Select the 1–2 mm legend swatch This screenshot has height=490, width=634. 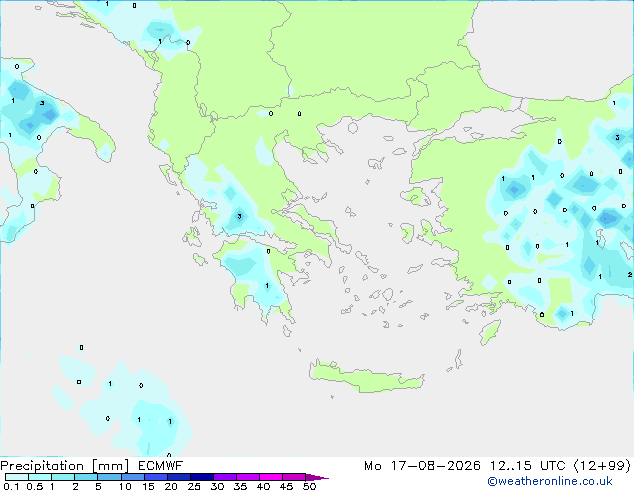[63, 477]
